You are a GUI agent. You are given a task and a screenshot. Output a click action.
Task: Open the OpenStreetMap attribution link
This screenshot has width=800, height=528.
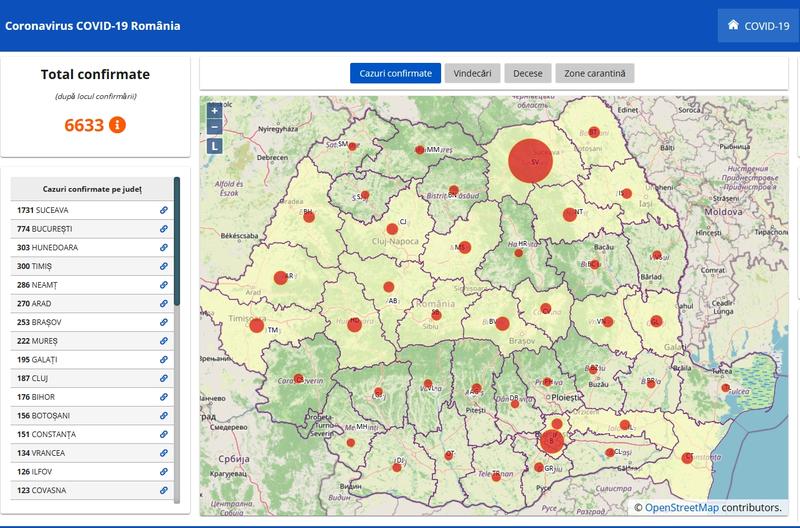point(681,507)
